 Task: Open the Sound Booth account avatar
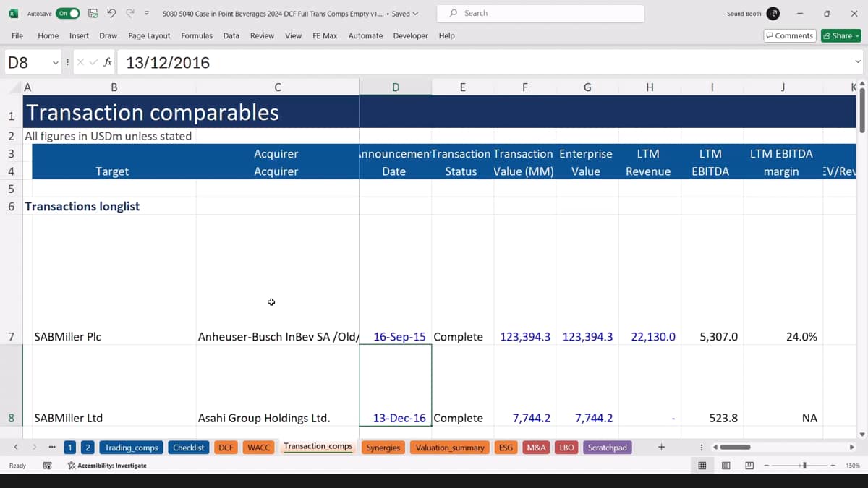[773, 14]
